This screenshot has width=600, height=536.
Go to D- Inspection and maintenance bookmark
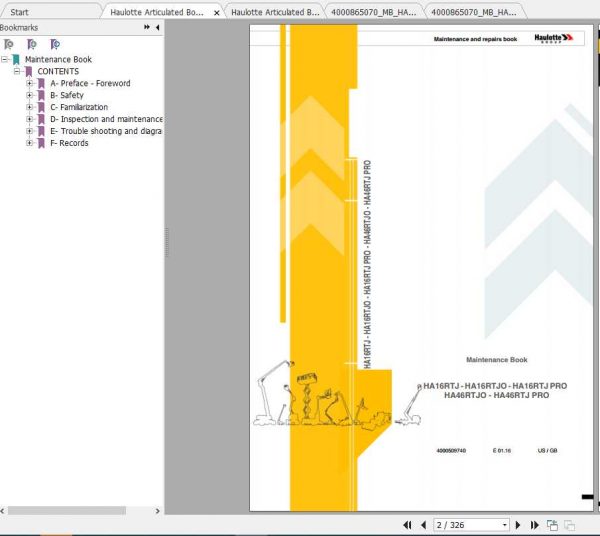point(106,119)
